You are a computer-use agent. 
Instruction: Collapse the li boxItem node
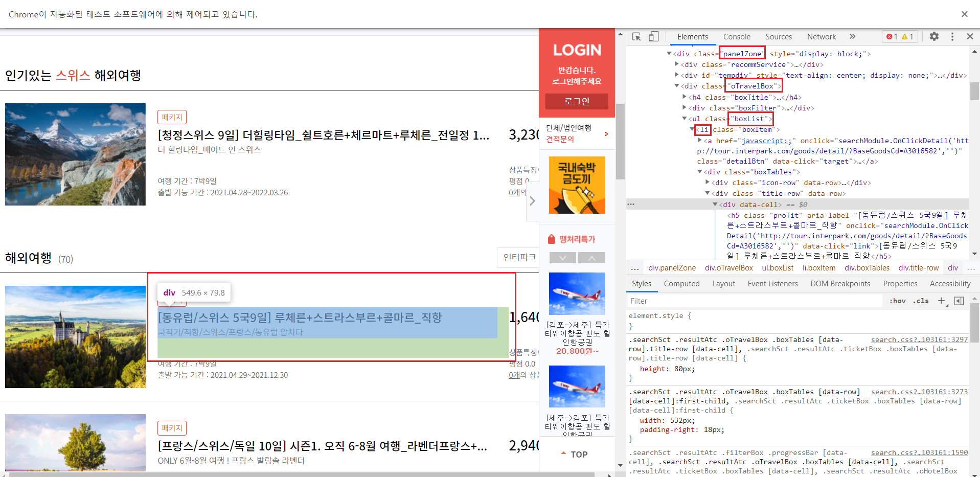[692, 129]
